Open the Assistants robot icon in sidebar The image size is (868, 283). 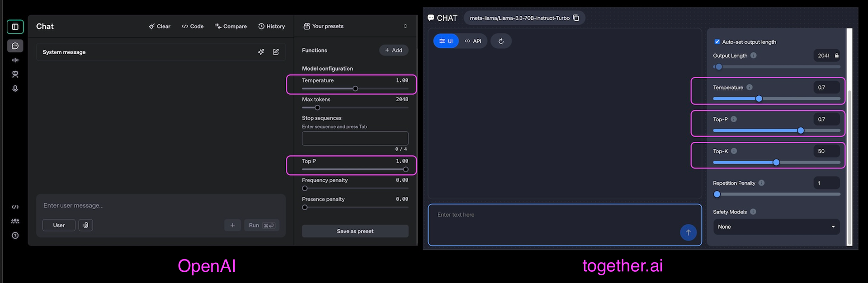15,74
